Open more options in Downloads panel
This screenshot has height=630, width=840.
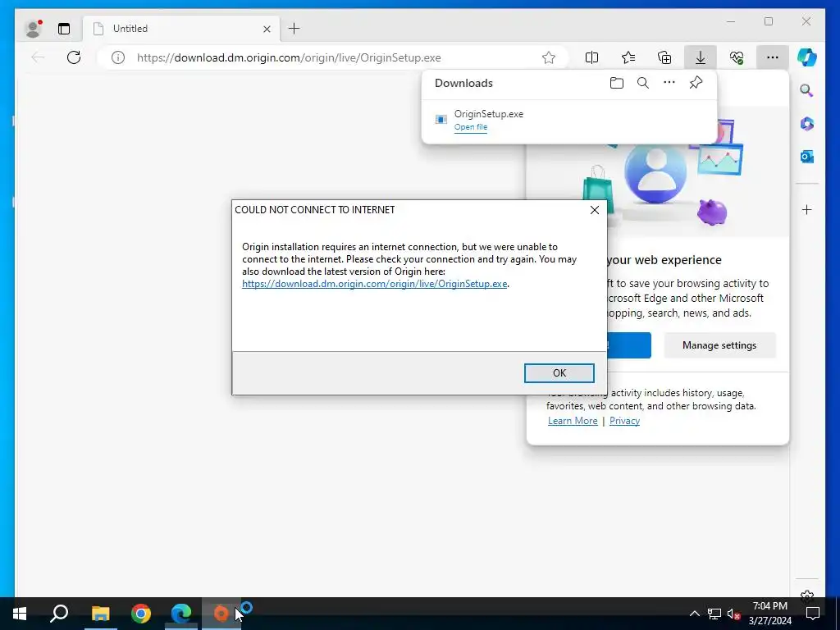tap(669, 83)
